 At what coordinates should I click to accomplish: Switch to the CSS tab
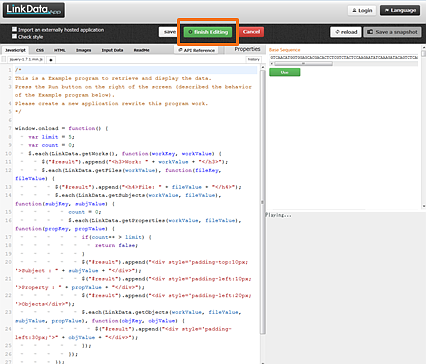40,50
